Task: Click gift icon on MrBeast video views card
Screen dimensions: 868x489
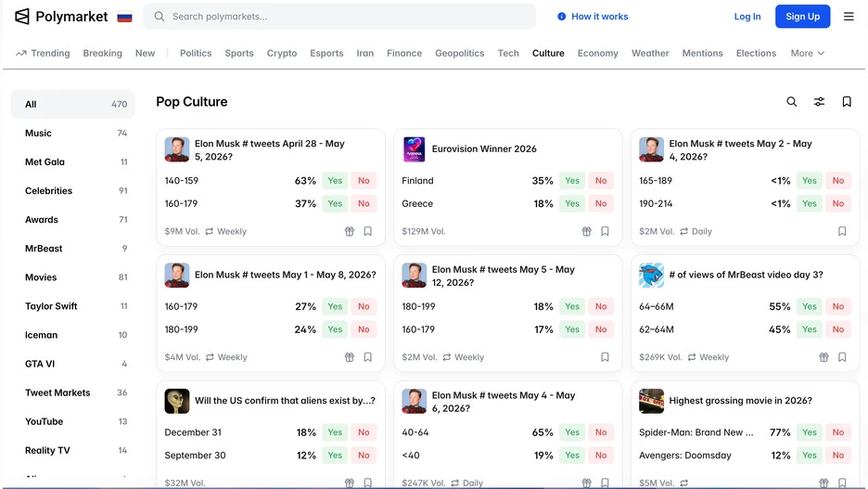Action: tap(823, 357)
